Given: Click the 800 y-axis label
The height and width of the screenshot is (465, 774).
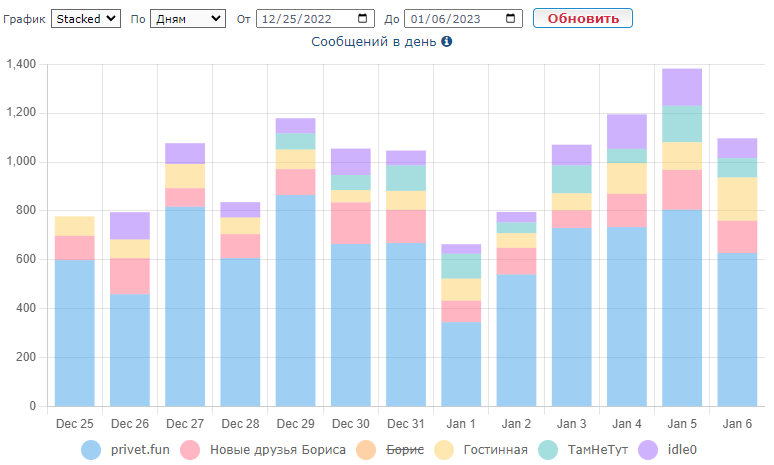Looking at the screenshot, I should [x=26, y=210].
